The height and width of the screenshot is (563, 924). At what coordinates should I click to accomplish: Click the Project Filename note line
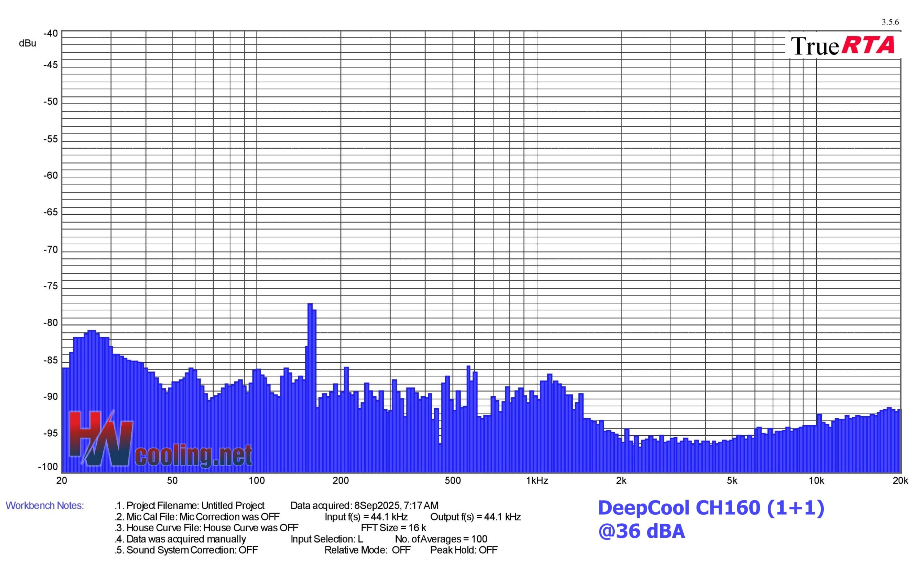pyautogui.click(x=190, y=506)
